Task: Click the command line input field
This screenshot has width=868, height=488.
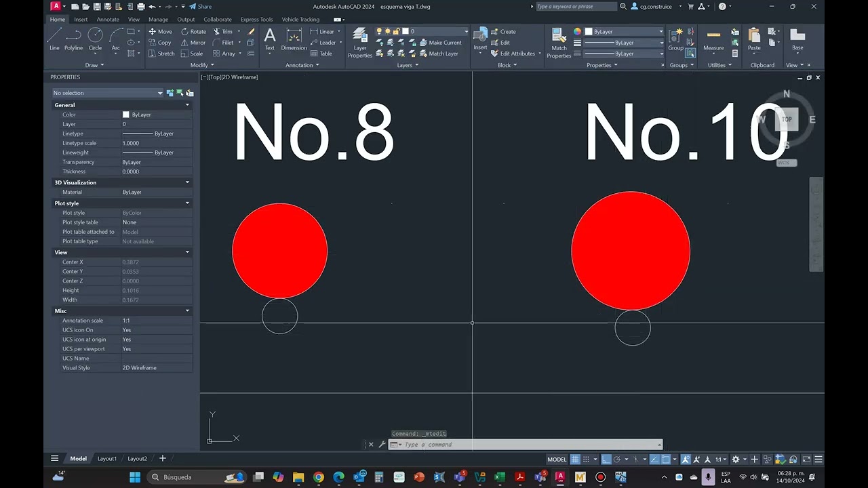Action: coord(529,445)
